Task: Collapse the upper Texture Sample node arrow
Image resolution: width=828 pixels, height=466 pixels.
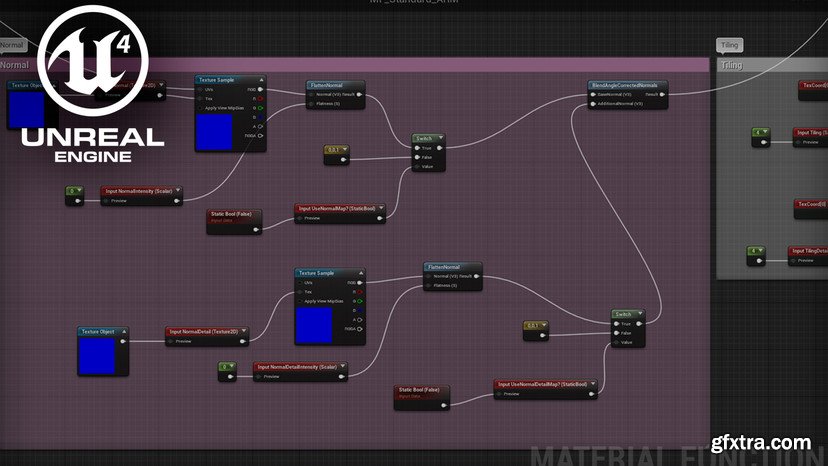Action: click(x=260, y=79)
